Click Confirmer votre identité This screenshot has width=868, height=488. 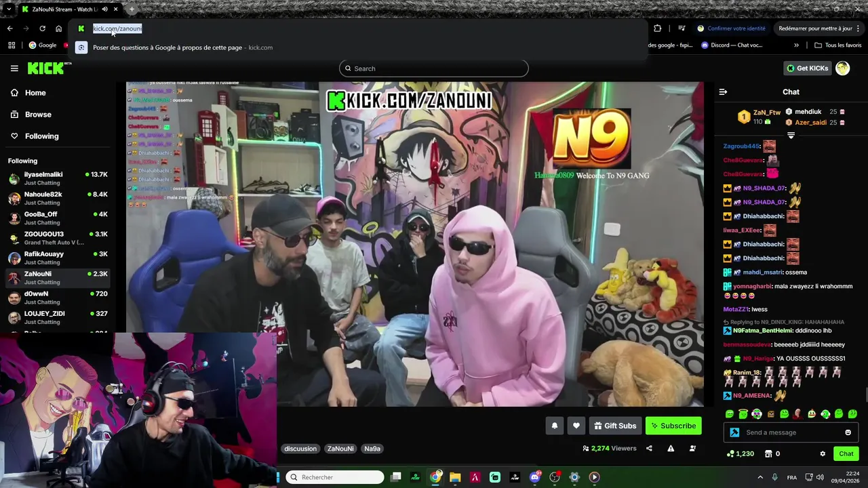(732, 28)
